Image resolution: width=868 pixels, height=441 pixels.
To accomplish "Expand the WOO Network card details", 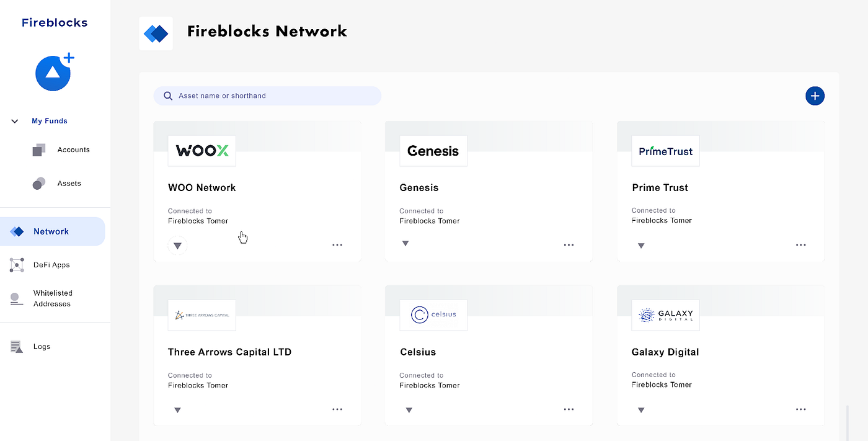I will (177, 246).
